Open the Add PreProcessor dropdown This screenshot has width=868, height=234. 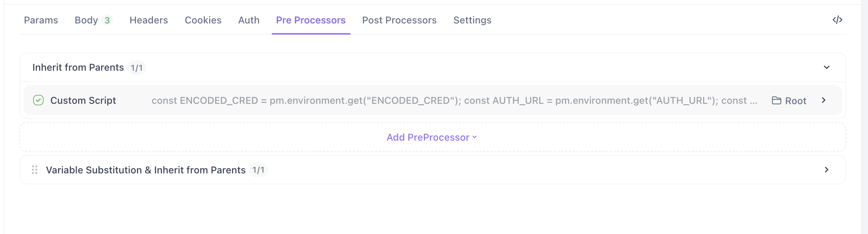432,137
